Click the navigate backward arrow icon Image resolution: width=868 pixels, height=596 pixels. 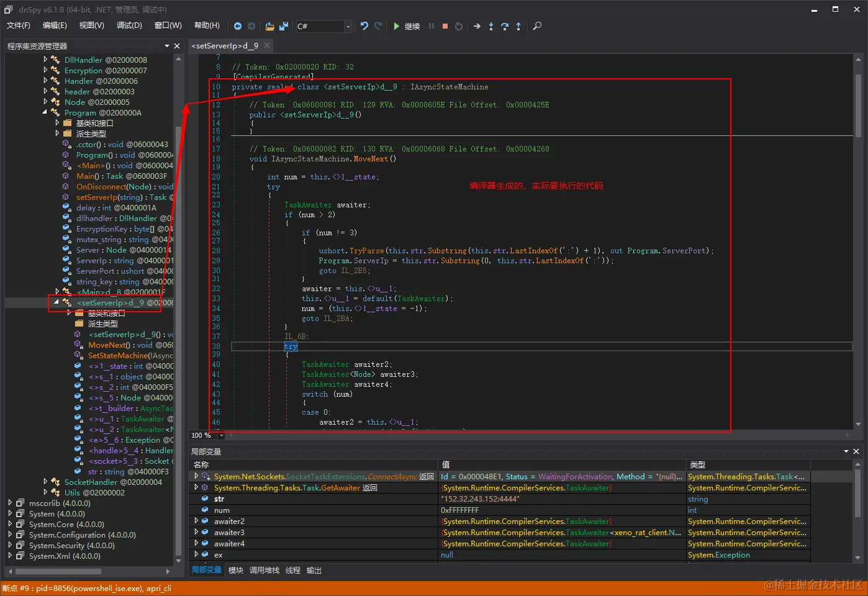[x=238, y=26]
